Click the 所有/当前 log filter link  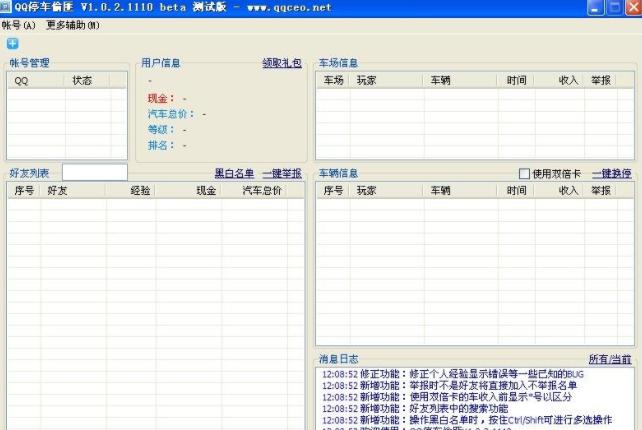click(610, 360)
